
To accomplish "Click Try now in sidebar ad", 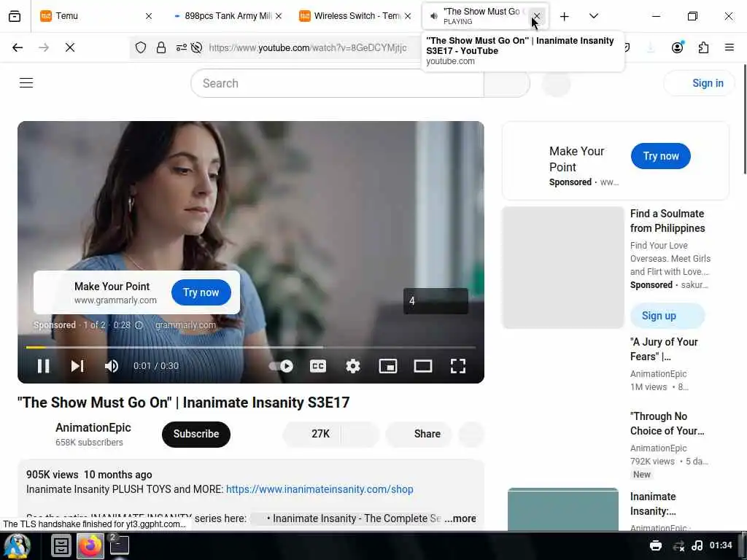I will [x=660, y=156].
